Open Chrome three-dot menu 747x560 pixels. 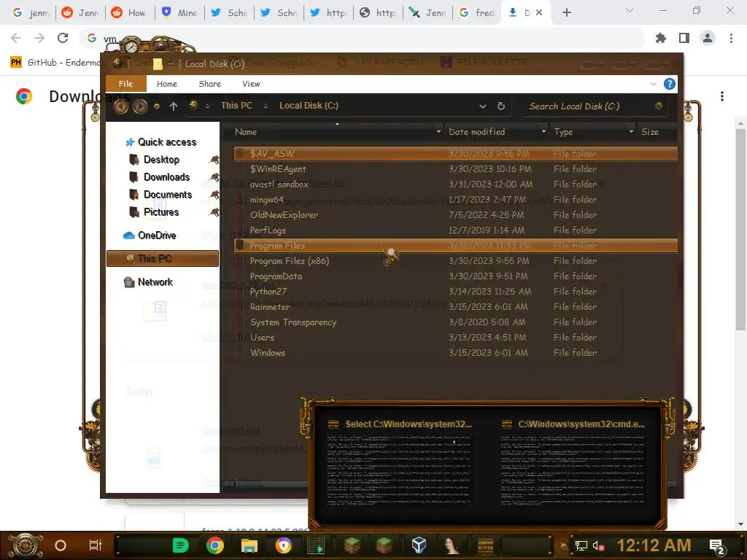(731, 38)
